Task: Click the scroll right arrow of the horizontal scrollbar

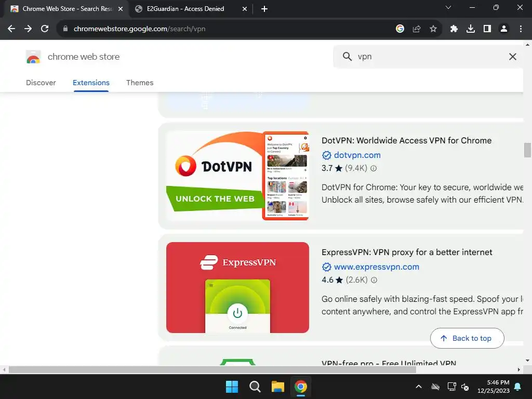Action: tap(519, 369)
